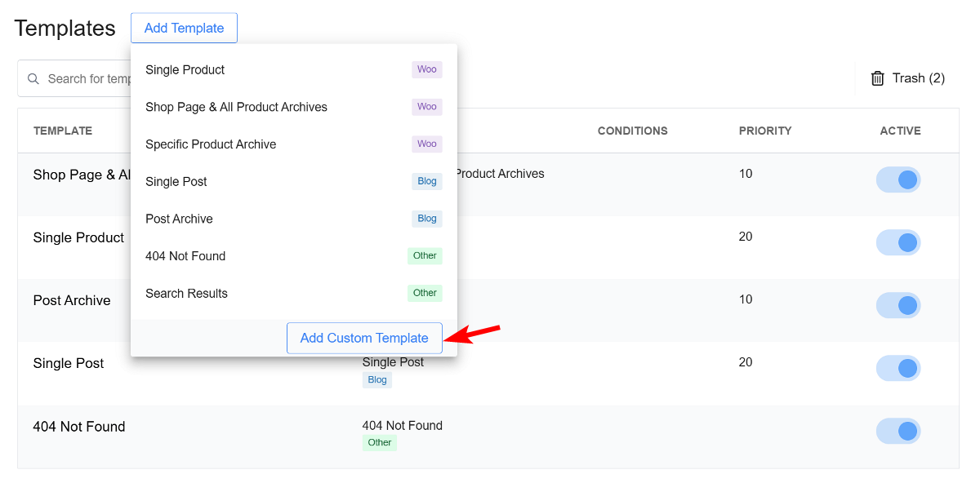Click the search magnifier icon
The image size is (980, 483).
click(33, 78)
